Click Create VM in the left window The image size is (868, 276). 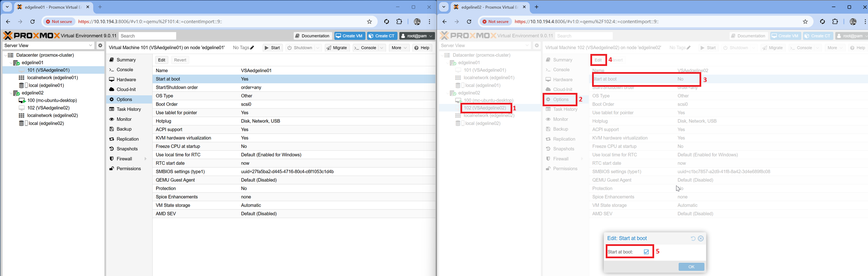[350, 36]
